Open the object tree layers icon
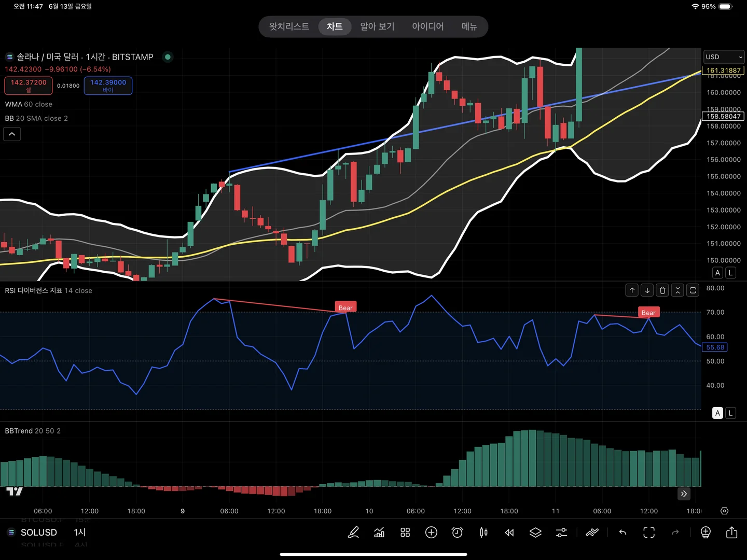 click(535, 533)
